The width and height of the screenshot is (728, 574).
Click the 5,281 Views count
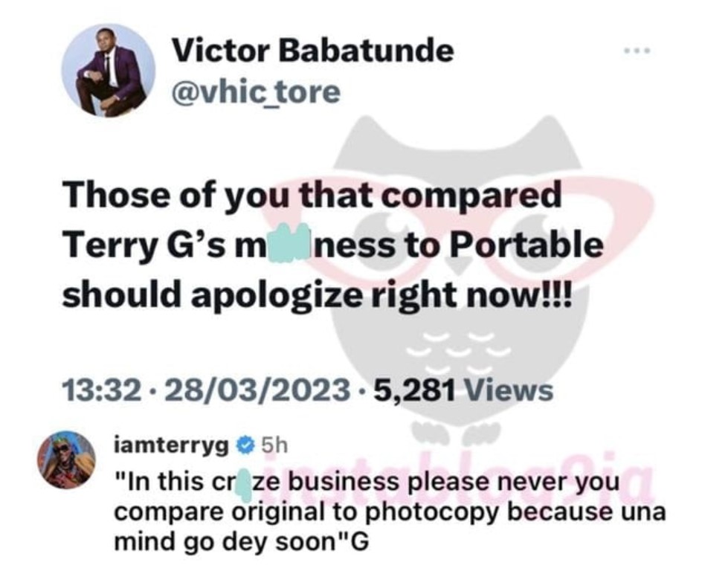(463, 390)
